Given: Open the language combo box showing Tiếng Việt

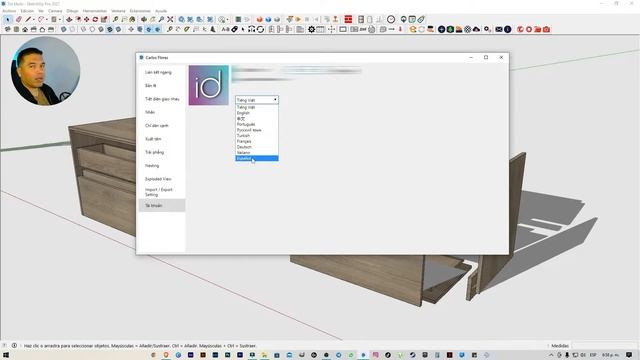Looking at the screenshot, I should (x=257, y=100).
